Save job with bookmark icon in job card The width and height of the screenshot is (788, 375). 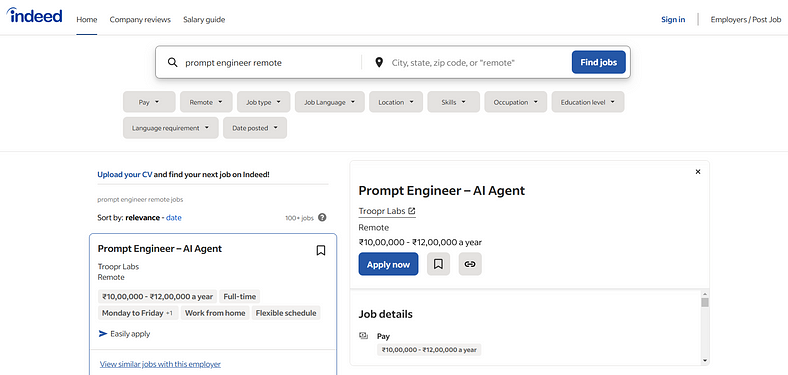(x=321, y=250)
